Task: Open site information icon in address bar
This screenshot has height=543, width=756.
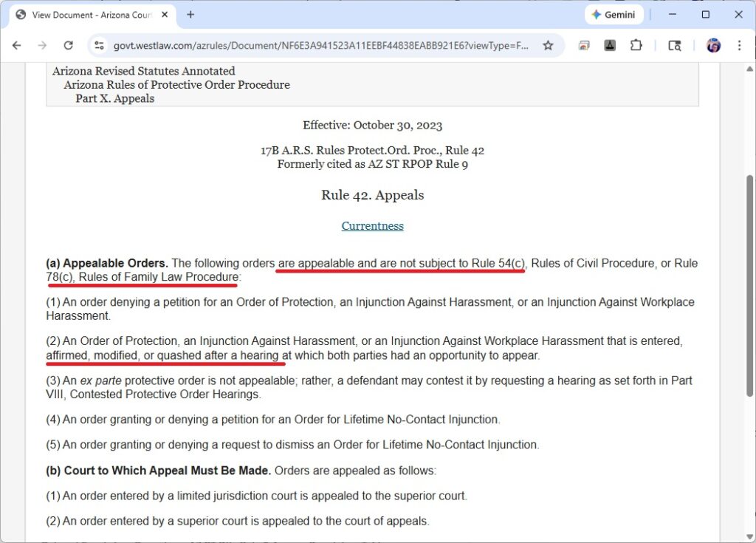Action: coord(99,46)
